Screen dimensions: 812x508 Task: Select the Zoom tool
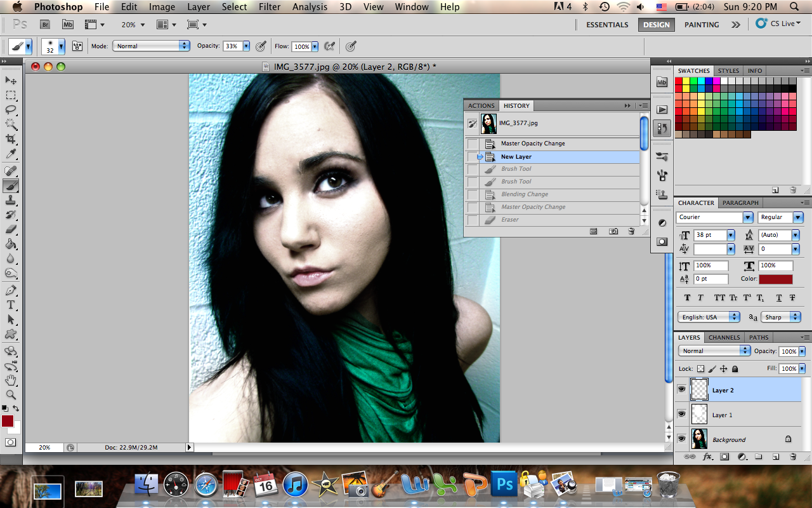11,395
